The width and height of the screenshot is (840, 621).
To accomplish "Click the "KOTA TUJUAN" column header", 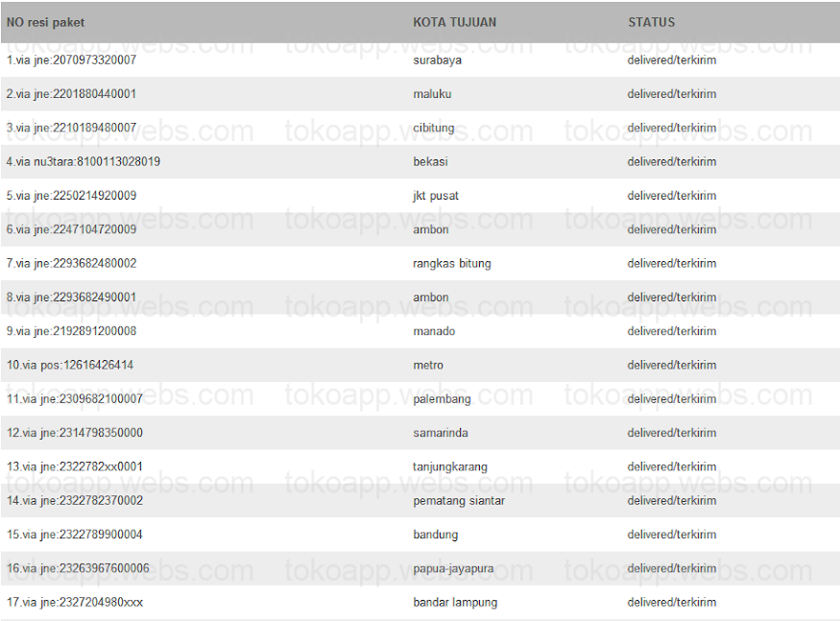I will click(x=455, y=22).
